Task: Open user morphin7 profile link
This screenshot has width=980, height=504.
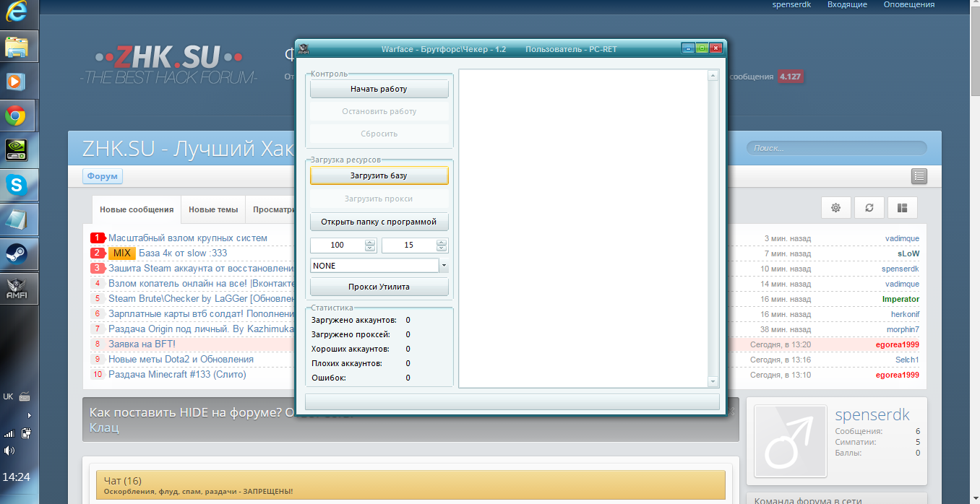Action: [x=903, y=329]
